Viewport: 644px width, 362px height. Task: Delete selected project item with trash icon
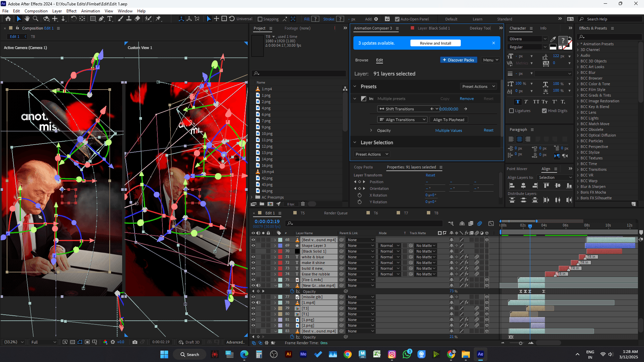pyautogui.click(x=303, y=204)
